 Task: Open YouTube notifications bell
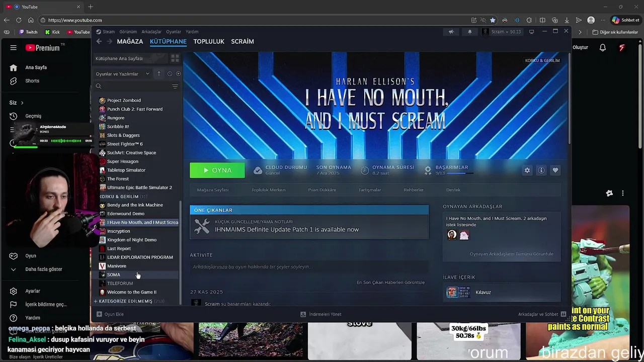(603, 48)
